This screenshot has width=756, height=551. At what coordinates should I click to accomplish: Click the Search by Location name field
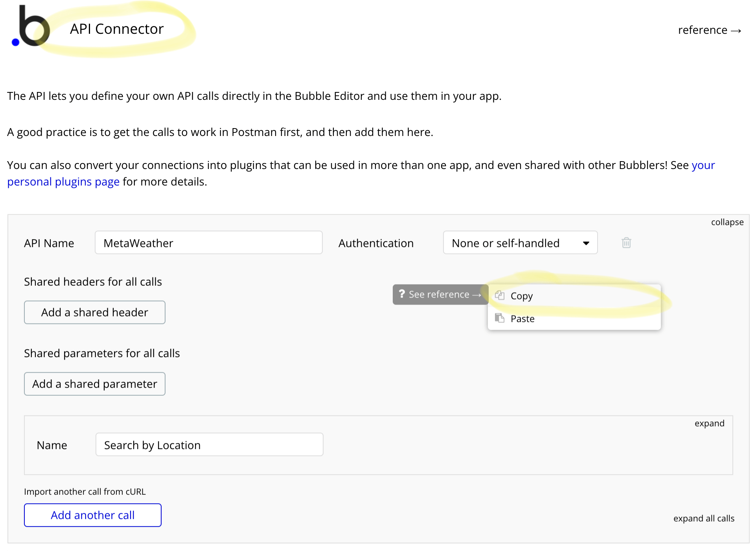pos(209,445)
